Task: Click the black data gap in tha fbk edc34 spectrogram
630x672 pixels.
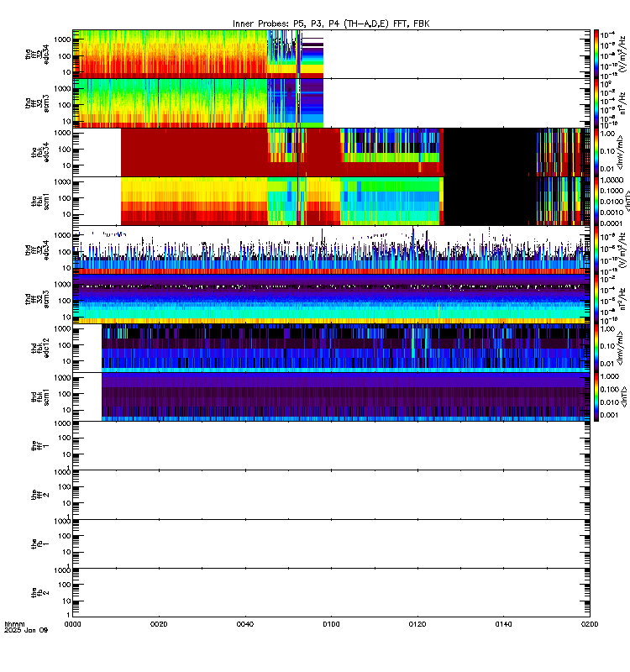Action: click(x=490, y=152)
